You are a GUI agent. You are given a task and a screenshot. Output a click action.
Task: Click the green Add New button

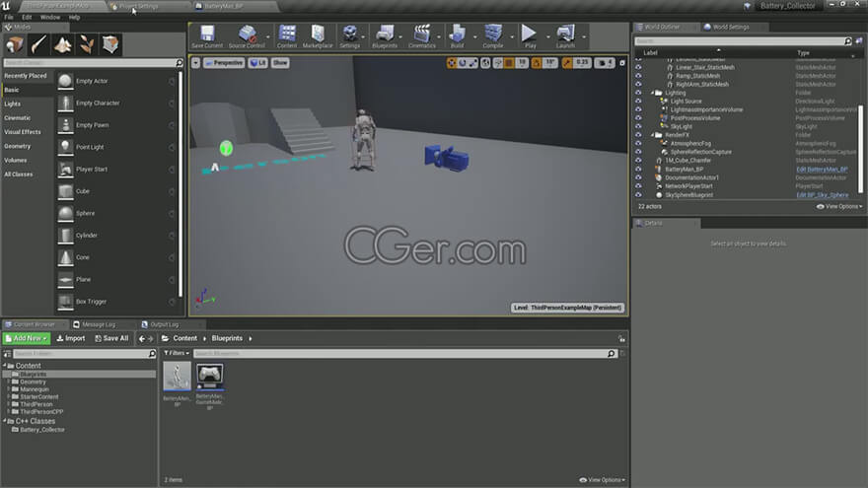click(27, 338)
